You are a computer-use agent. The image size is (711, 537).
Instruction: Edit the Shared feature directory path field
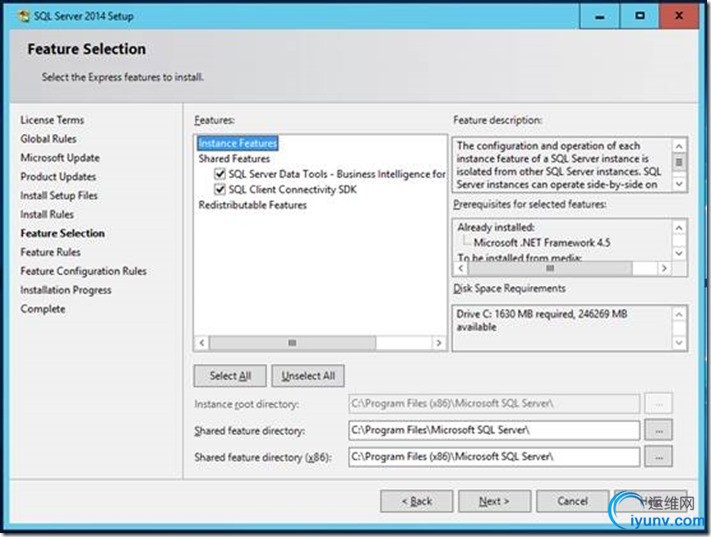[x=494, y=430]
